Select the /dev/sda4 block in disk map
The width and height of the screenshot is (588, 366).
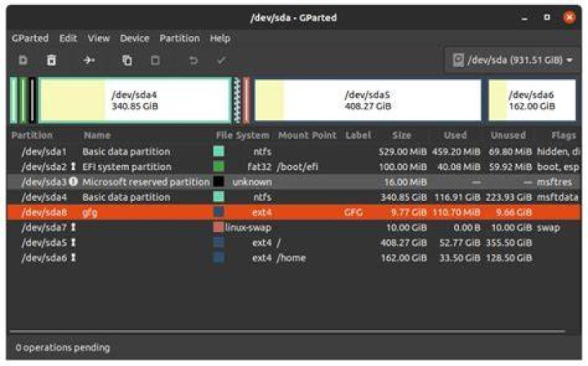135,100
